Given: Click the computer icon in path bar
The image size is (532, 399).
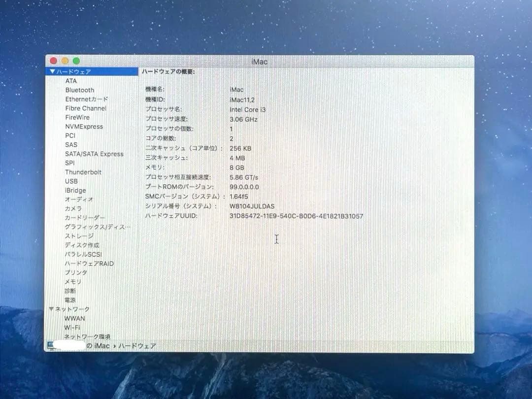Looking at the screenshot, I should tap(51, 346).
